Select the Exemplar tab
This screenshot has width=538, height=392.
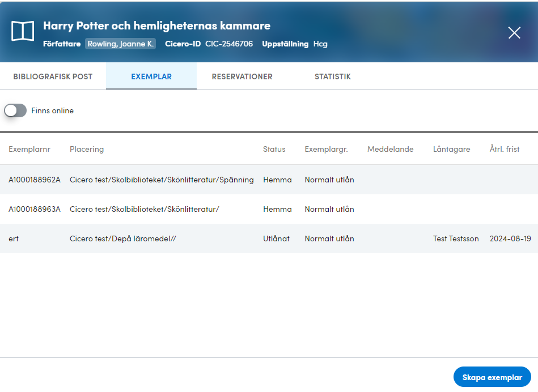pyautogui.click(x=151, y=76)
